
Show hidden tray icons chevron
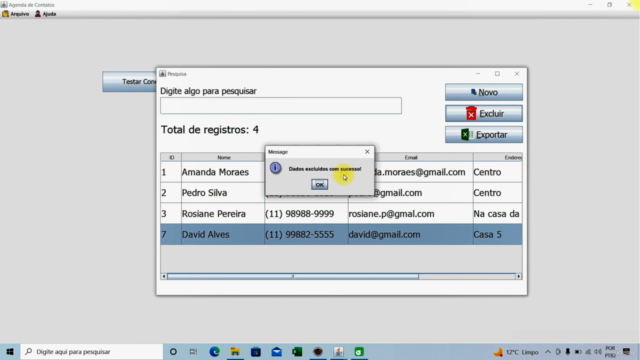(548, 352)
